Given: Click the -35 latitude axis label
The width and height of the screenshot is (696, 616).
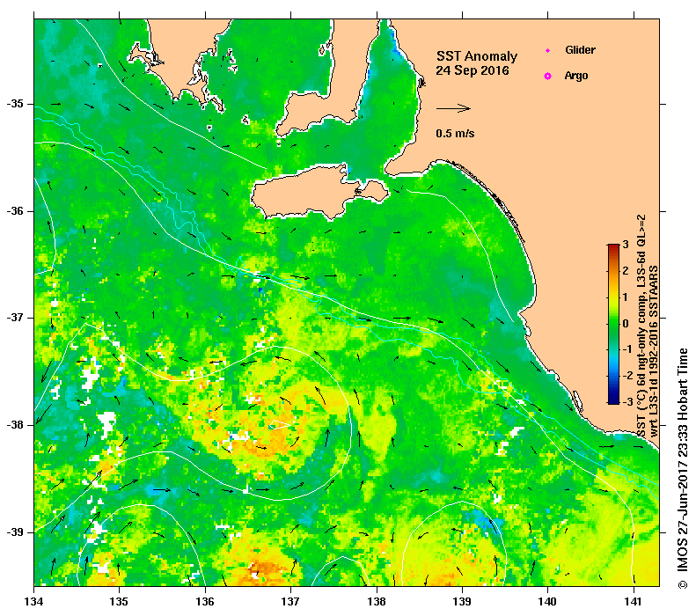Looking at the screenshot, I should (x=15, y=104).
